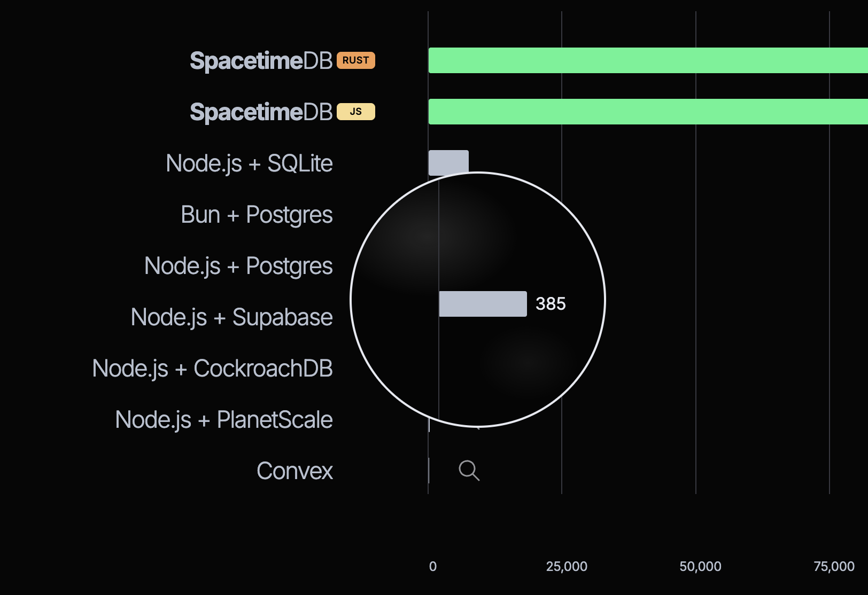
Task: Click the Convex label
Action: pos(294,471)
